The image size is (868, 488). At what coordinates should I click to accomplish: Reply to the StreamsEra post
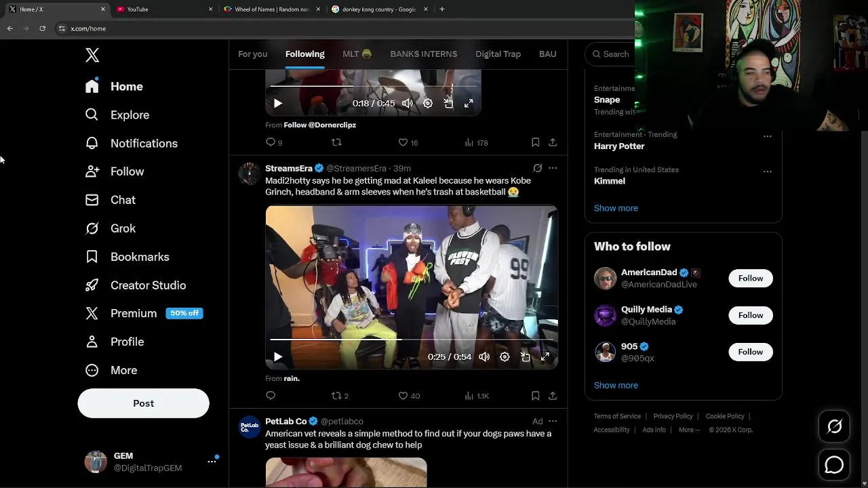click(x=271, y=396)
